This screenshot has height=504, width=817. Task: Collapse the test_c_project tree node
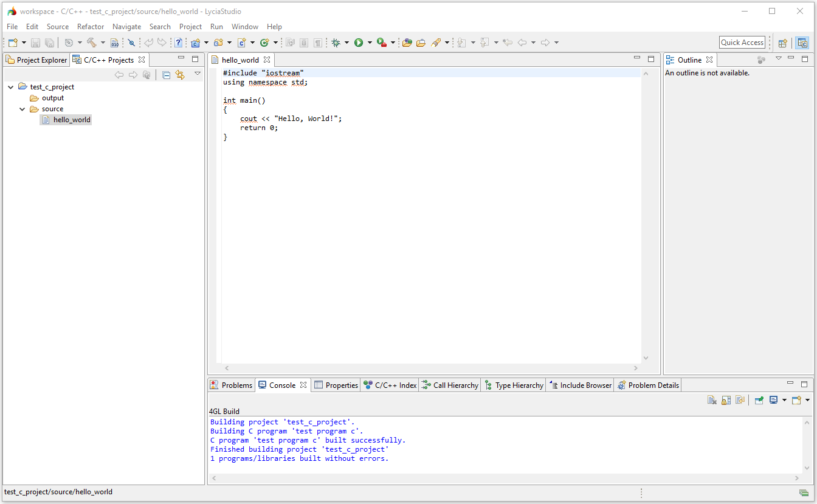10,86
